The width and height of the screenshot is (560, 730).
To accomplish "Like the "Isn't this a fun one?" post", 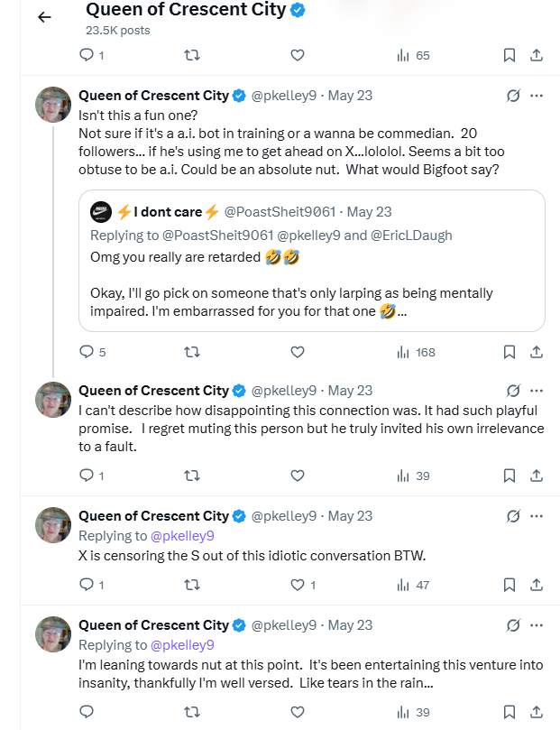I will pos(298,352).
